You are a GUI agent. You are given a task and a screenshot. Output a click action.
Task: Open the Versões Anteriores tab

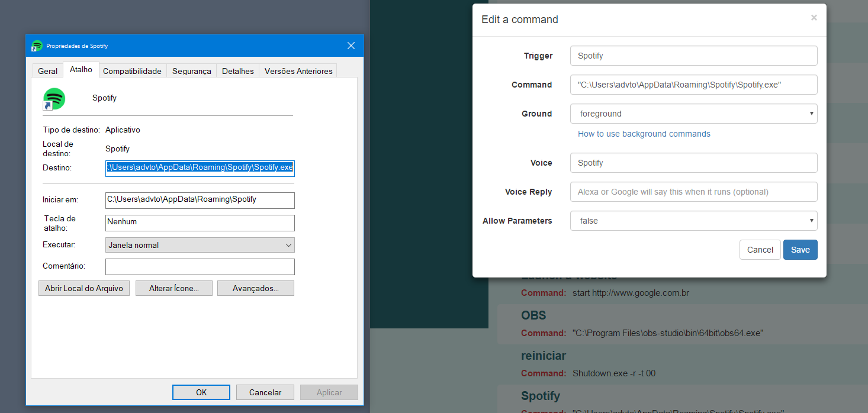(x=298, y=71)
